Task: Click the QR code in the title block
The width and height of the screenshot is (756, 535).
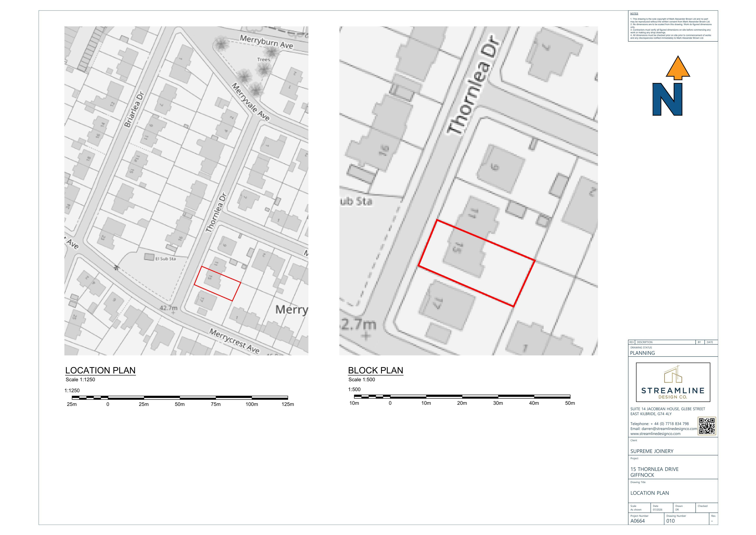Action: pos(707,426)
